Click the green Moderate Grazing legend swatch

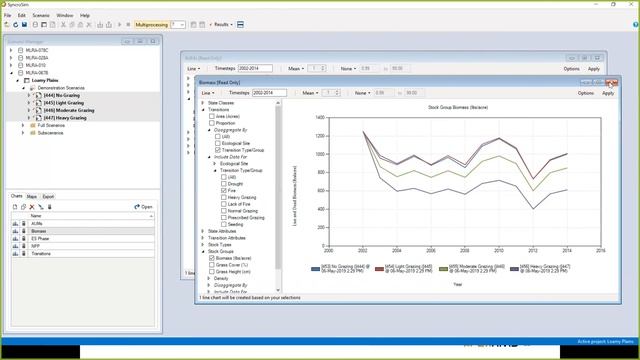click(x=443, y=269)
